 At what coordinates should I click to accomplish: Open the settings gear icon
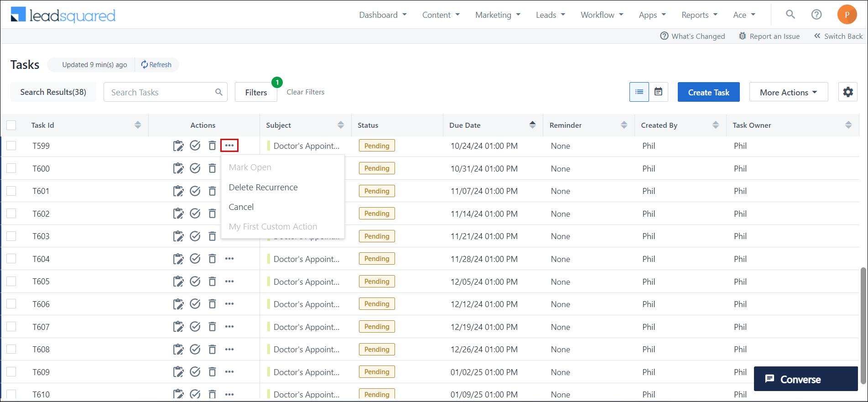coord(848,92)
